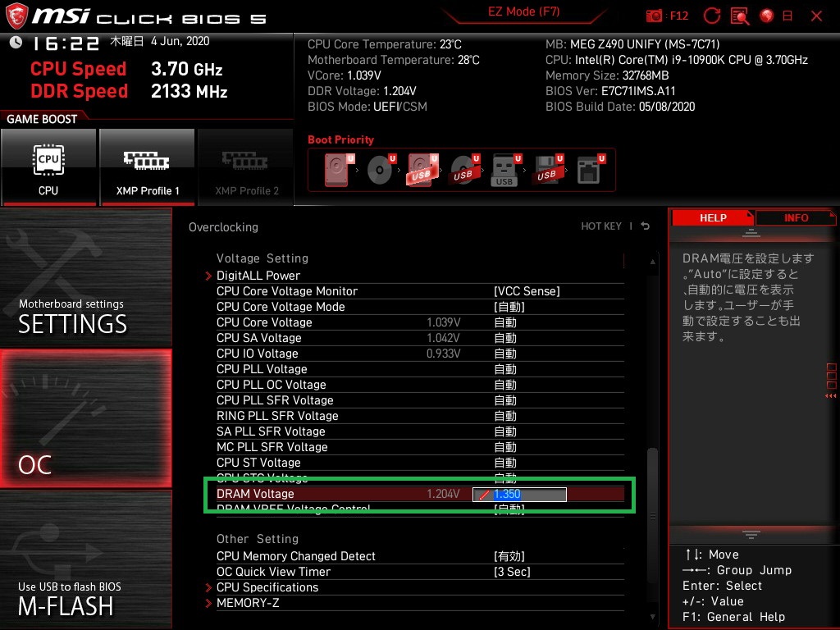The width and height of the screenshot is (840, 630).
Task: Click the DRAM Voltage label
Action: (x=255, y=493)
